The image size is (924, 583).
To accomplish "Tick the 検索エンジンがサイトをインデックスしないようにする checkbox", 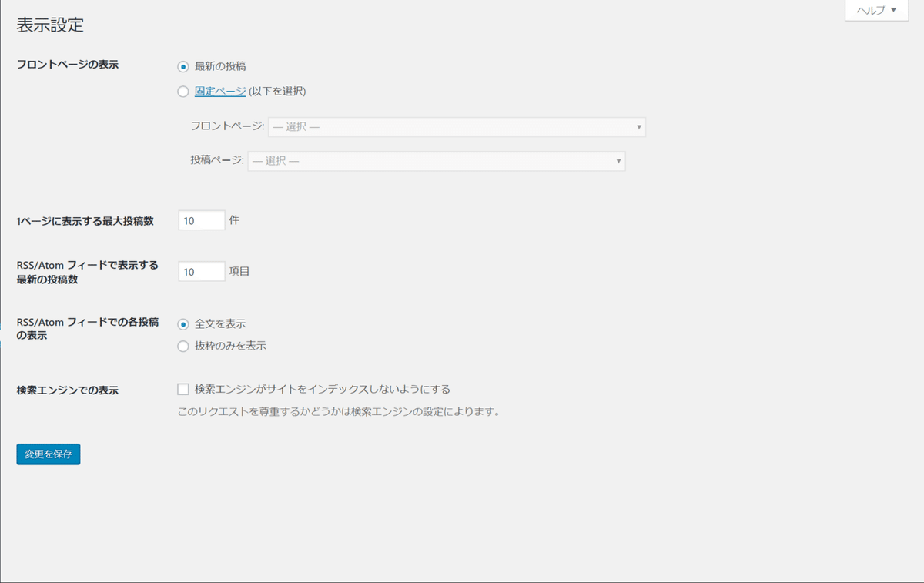I will (x=183, y=389).
